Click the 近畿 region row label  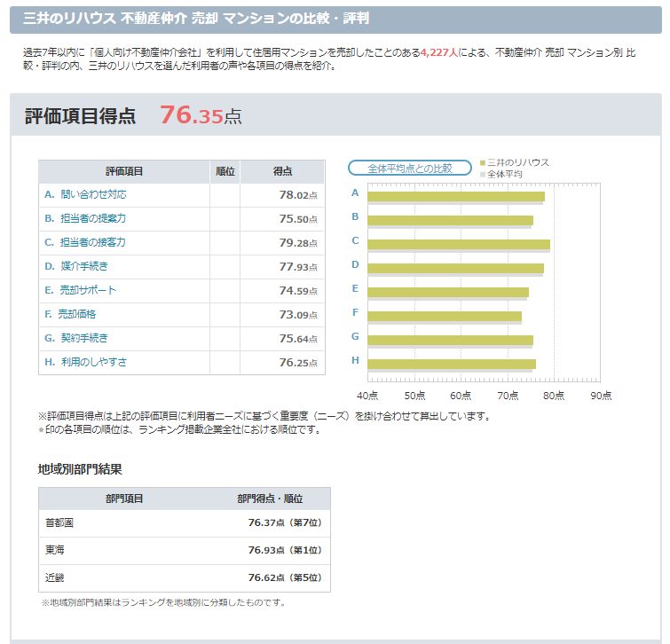click(x=55, y=577)
